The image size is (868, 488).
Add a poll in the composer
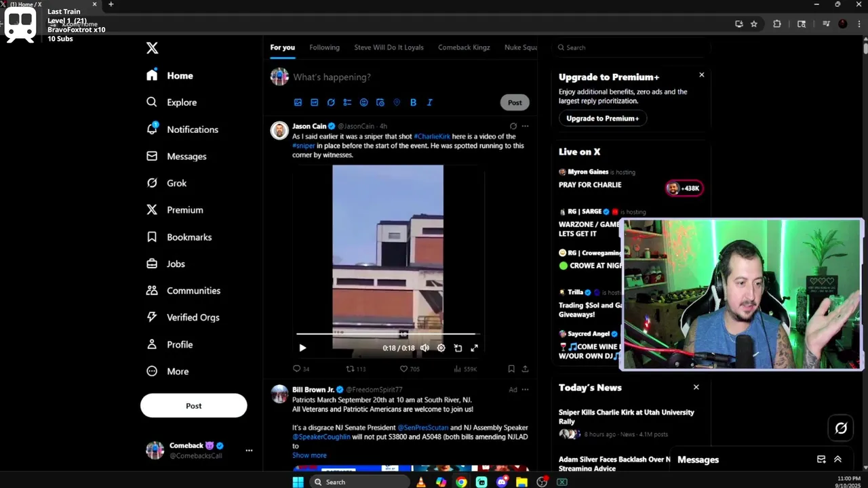point(347,102)
